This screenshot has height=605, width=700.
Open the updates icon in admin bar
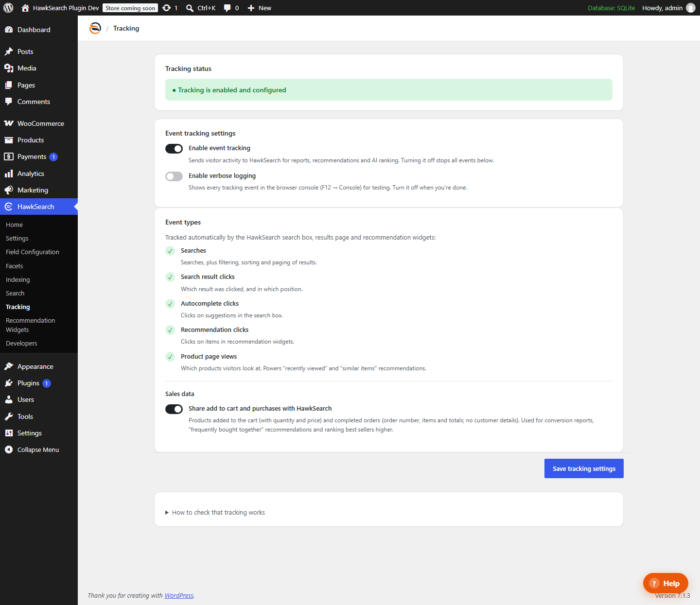tap(166, 8)
